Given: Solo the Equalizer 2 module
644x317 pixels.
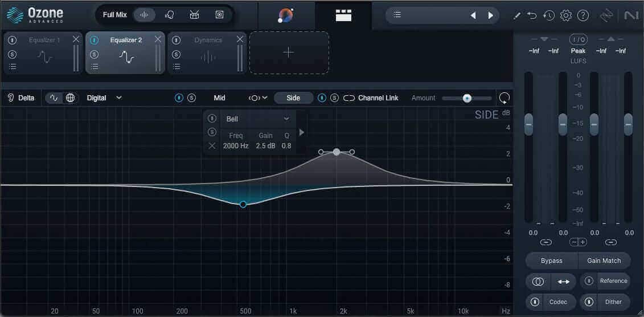Looking at the screenshot, I should pyautogui.click(x=95, y=54).
